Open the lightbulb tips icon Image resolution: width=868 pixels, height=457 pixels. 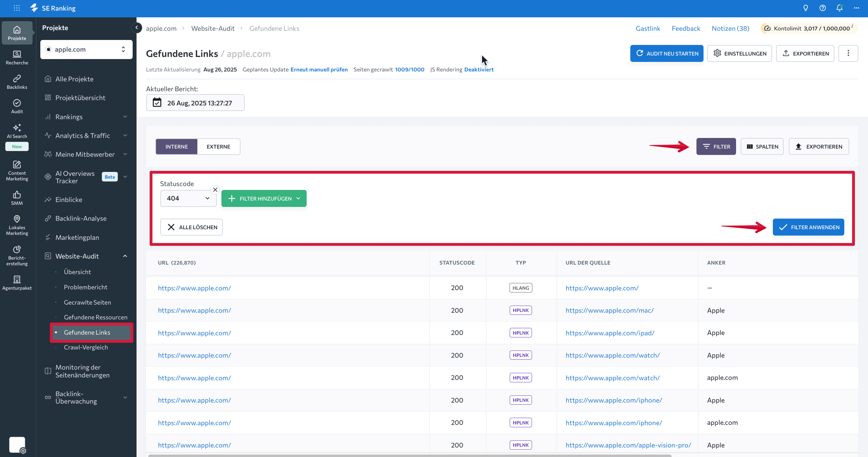805,8
